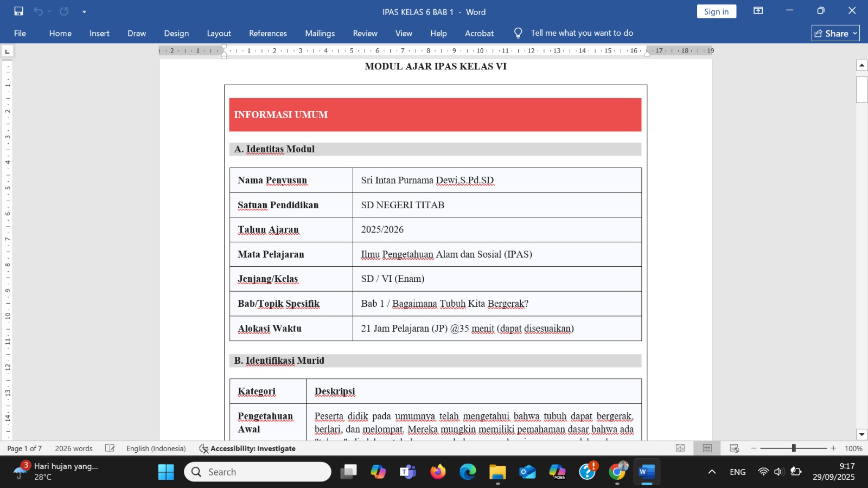Click the Redo icon in Quick Access
868x488 pixels.
click(64, 11)
